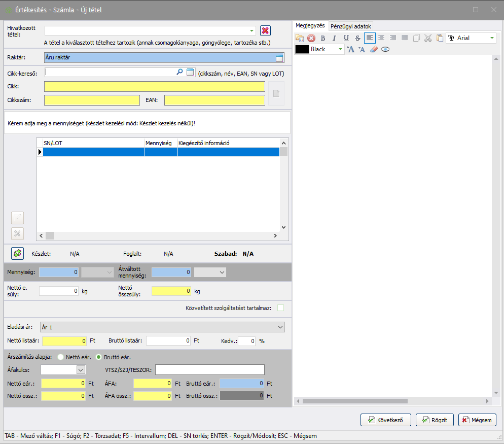Click the strikethrough formatting icon
504x444 pixels.
click(357, 38)
